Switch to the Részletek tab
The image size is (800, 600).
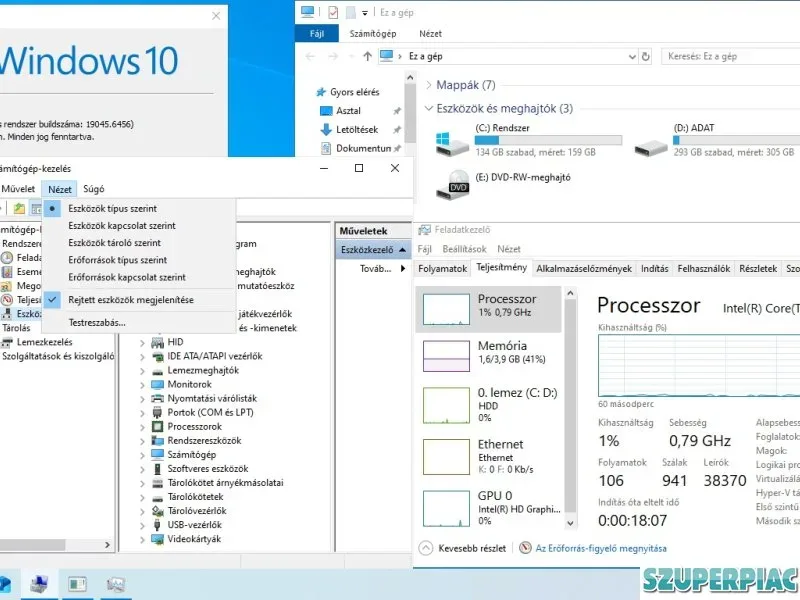click(x=758, y=268)
